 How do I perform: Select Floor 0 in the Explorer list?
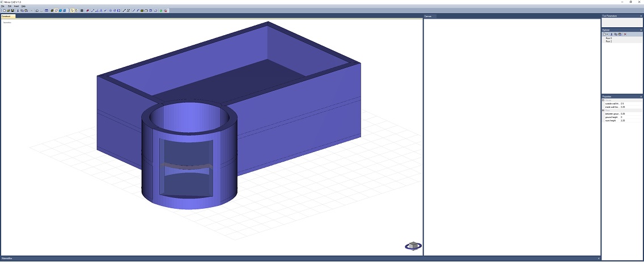tap(609, 38)
